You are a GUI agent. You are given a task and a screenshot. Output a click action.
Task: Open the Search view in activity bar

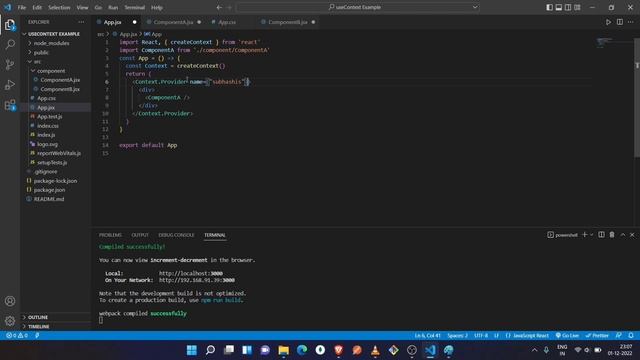tap(10, 44)
